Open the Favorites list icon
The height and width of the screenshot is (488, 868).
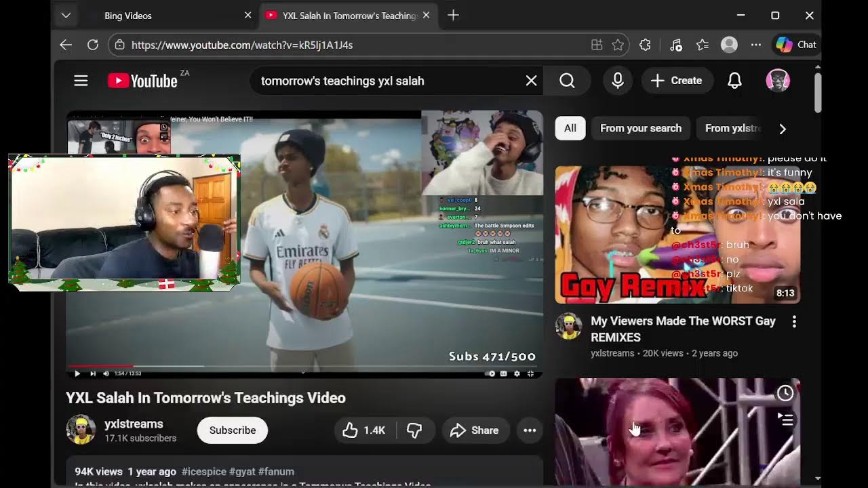(703, 45)
